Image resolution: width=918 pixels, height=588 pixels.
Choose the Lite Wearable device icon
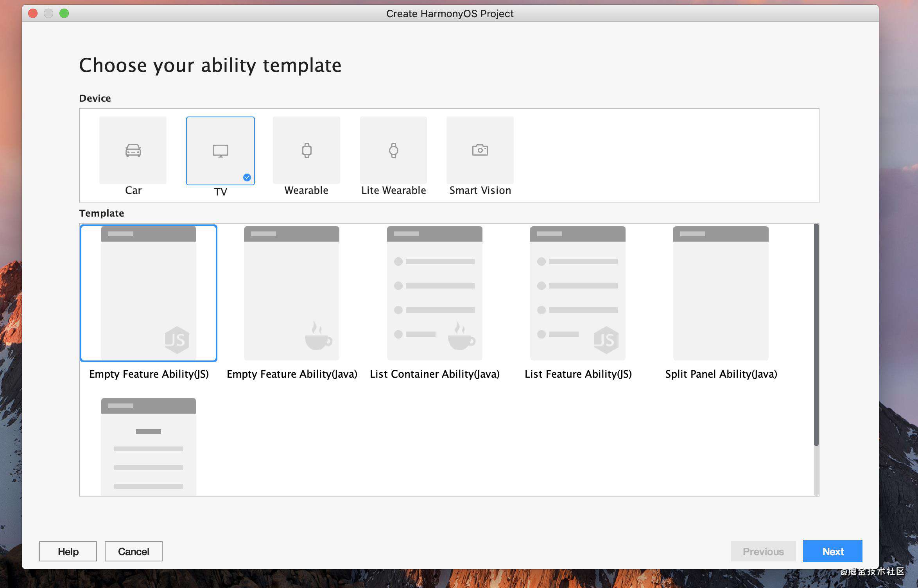point(393,150)
